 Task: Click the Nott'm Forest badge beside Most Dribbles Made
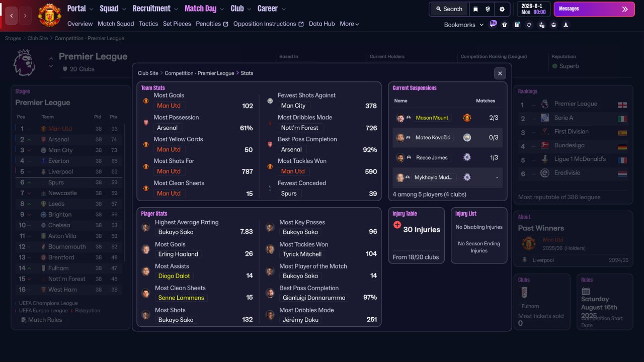point(270,123)
